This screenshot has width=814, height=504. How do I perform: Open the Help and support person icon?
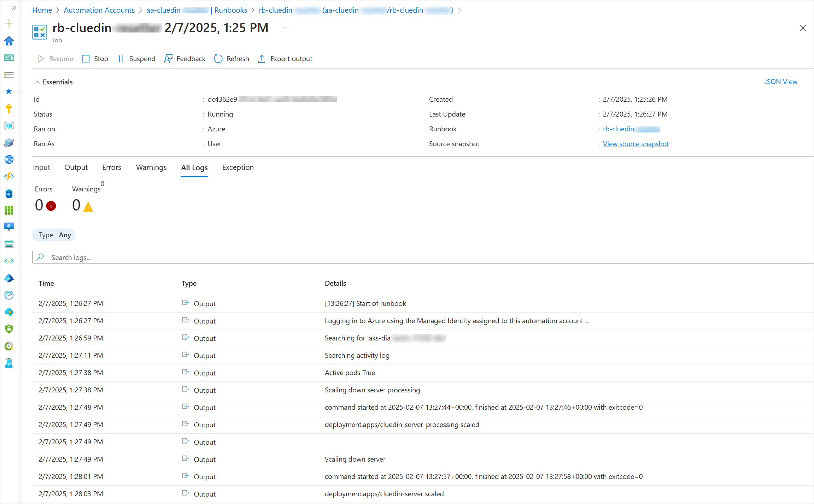pyautogui.click(x=9, y=363)
